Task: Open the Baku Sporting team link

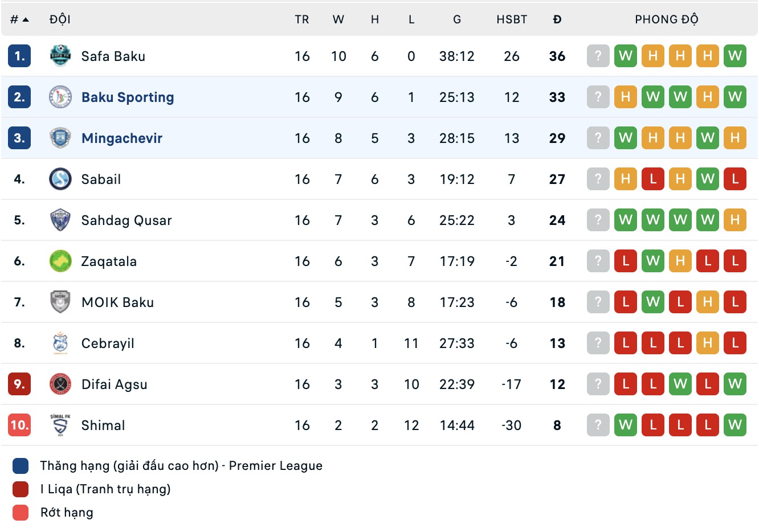Action: pos(128,97)
